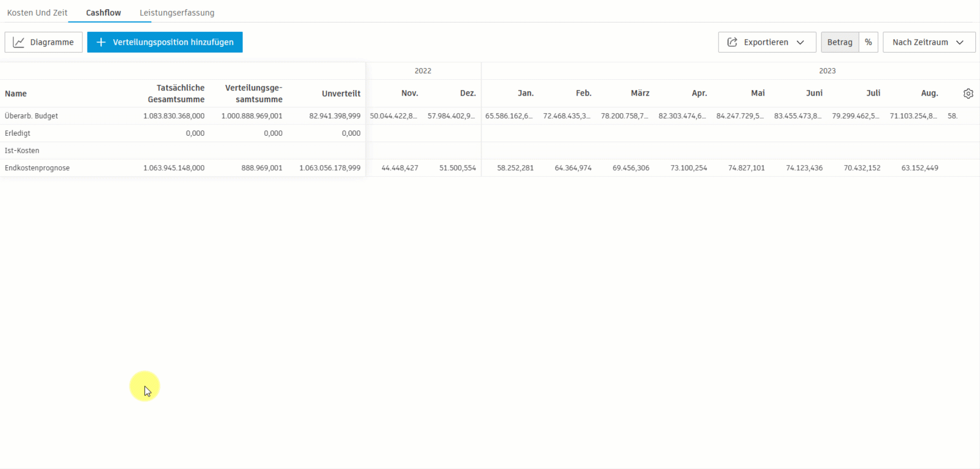Click the chart icon on Diagramme button

click(x=19, y=42)
